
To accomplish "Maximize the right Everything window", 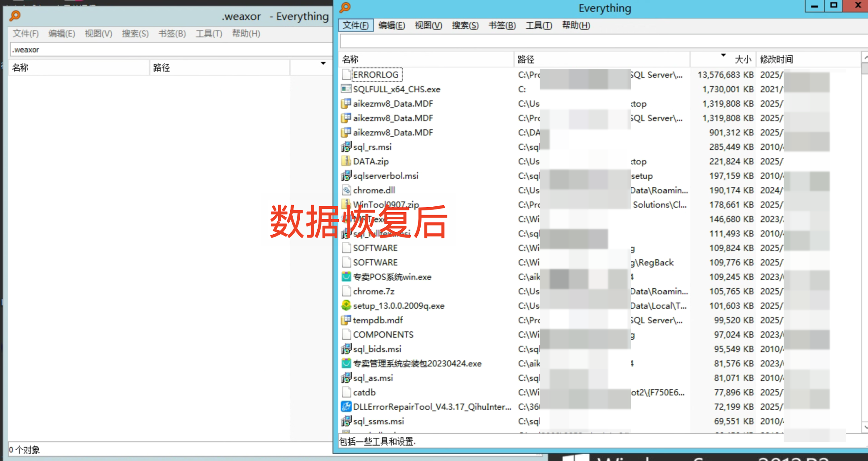I will coord(833,5).
